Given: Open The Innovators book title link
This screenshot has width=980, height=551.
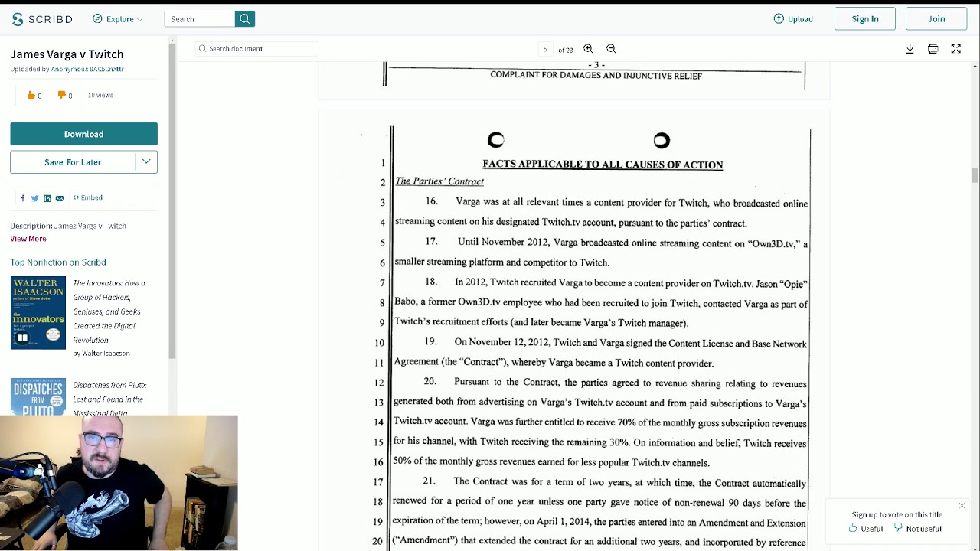Looking at the screenshot, I should 108,311.
